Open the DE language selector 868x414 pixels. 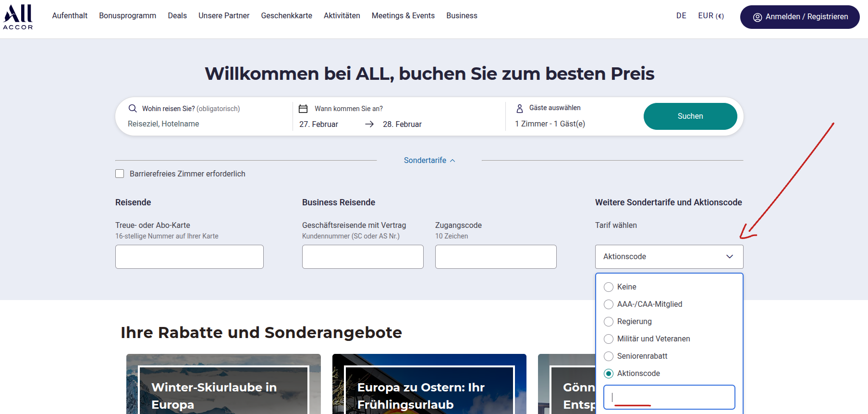click(681, 16)
